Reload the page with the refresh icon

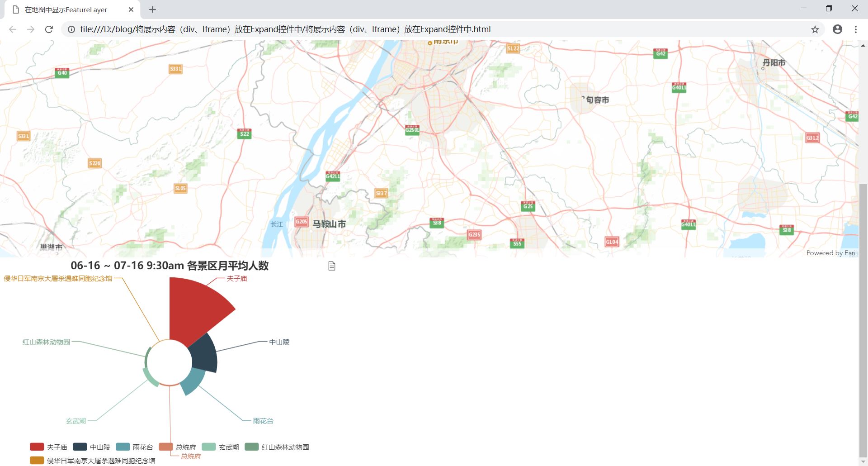point(49,29)
